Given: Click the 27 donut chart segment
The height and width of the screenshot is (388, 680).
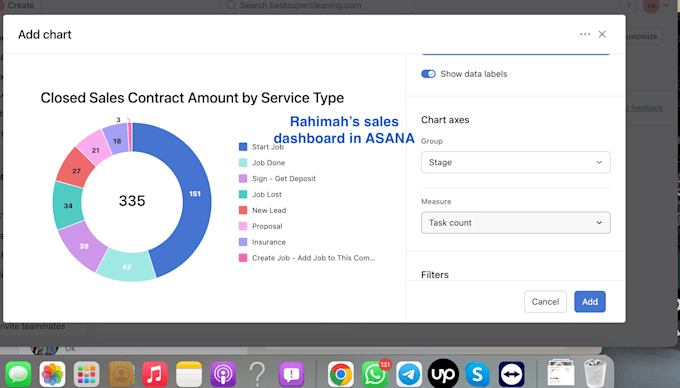Looking at the screenshot, I should (x=76, y=170).
